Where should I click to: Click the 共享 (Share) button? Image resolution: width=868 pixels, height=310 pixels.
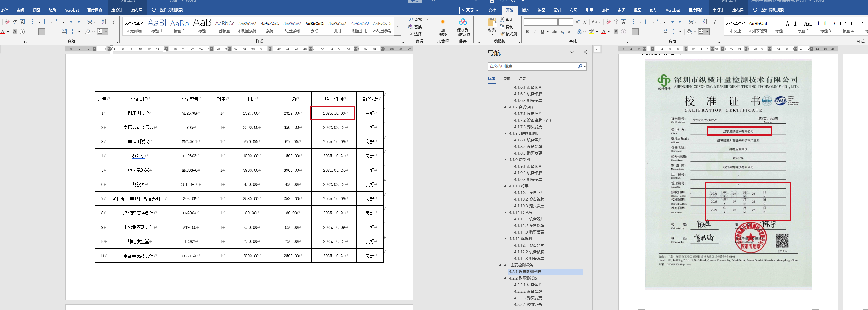click(x=469, y=10)
